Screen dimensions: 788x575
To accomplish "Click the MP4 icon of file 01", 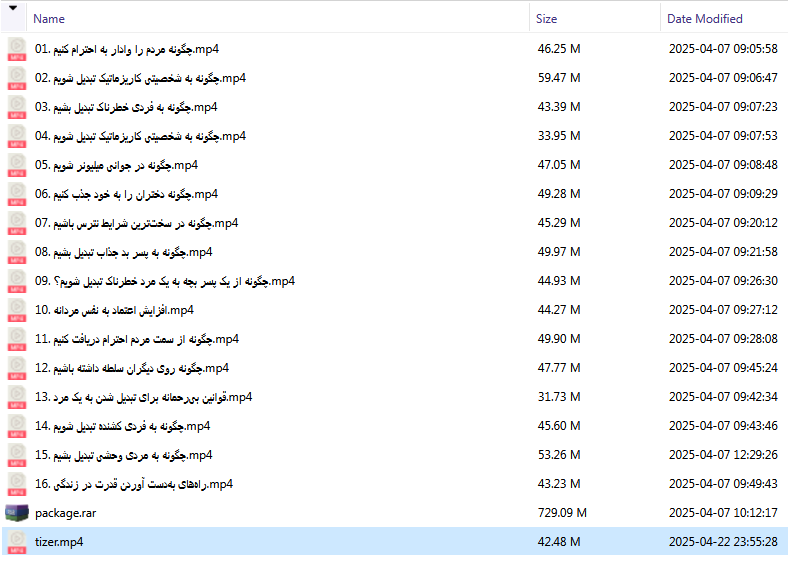I will tap(17, 49).
